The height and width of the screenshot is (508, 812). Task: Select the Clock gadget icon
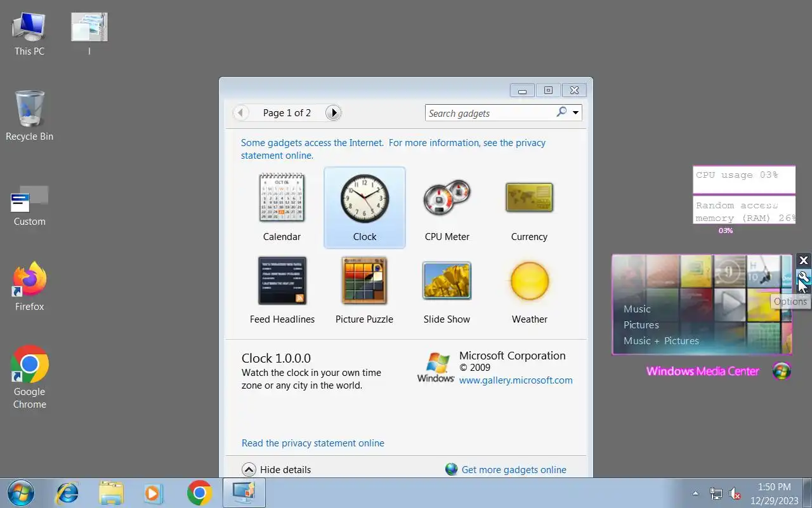coord(365,198)
